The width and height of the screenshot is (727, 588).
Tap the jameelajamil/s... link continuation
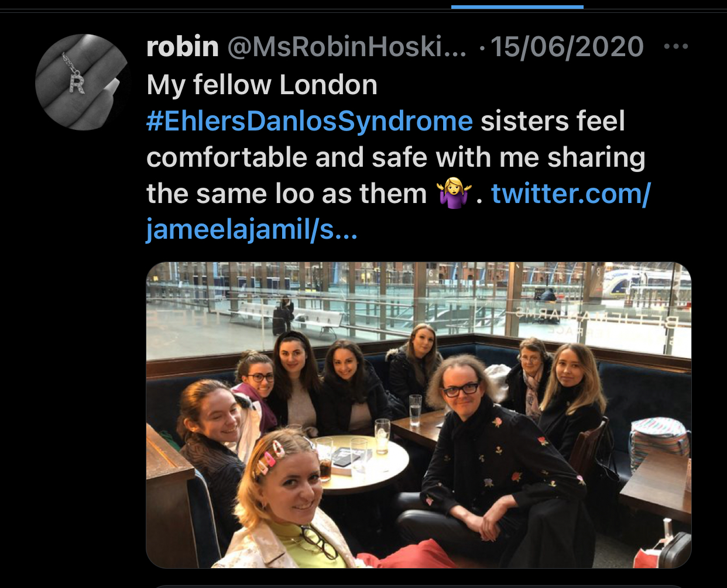252,230
